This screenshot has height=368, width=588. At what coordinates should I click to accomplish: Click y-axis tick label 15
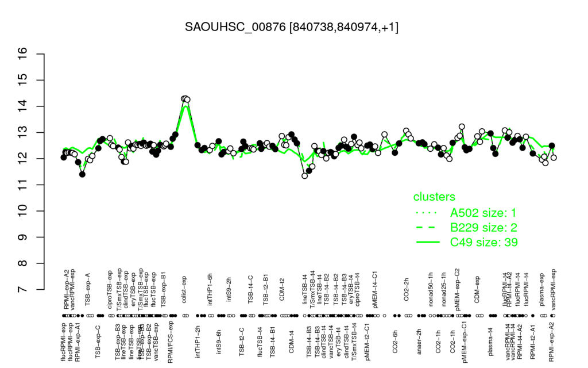(23, 80)
